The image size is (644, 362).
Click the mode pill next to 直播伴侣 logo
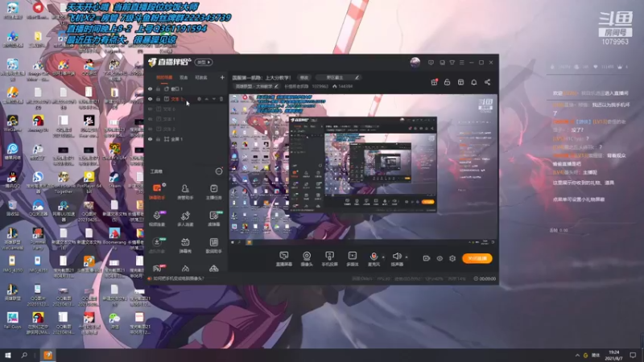(204, 63)
